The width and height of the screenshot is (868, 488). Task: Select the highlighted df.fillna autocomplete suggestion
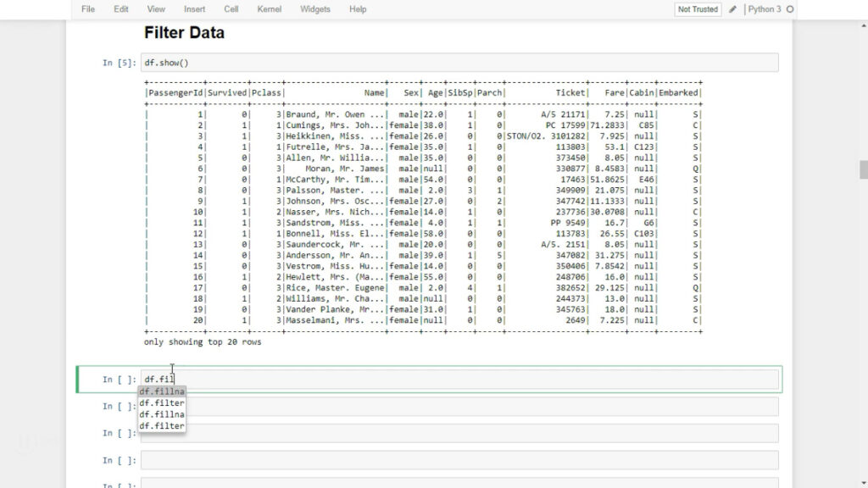[x=162, y=392]
